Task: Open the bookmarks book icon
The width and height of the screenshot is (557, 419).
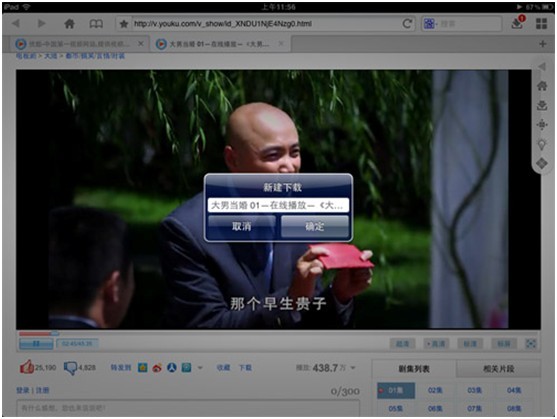Action: click(96, 24)
